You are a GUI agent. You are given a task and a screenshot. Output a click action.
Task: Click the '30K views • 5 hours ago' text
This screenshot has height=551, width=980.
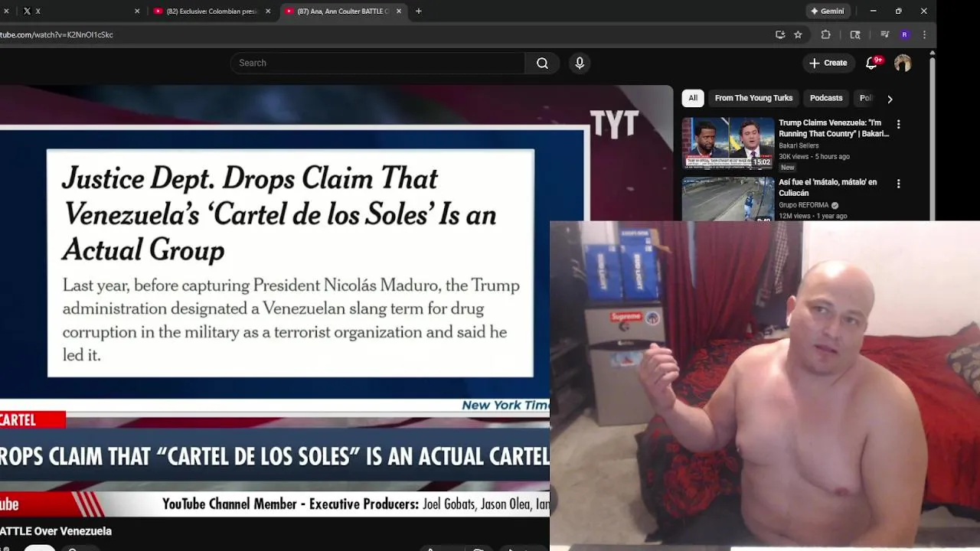[x=814, y=156]
